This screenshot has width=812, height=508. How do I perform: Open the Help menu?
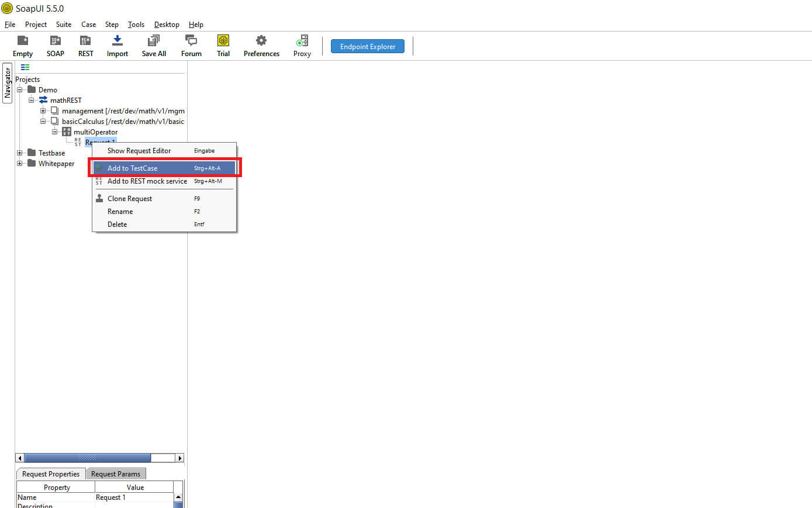click(196, 25)
